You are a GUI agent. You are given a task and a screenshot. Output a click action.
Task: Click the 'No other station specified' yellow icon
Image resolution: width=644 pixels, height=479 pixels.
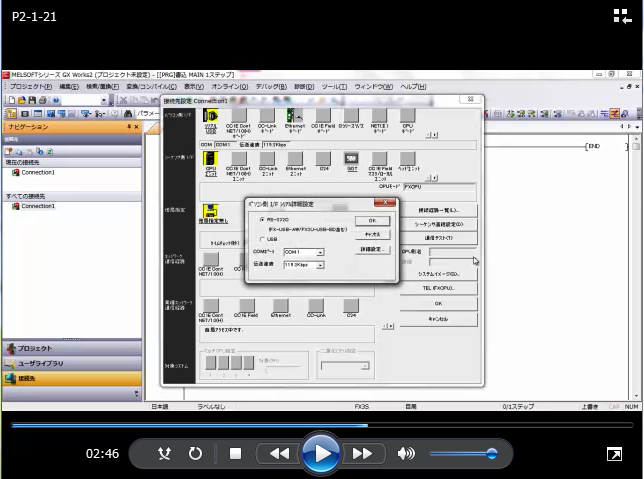(211, 211)
